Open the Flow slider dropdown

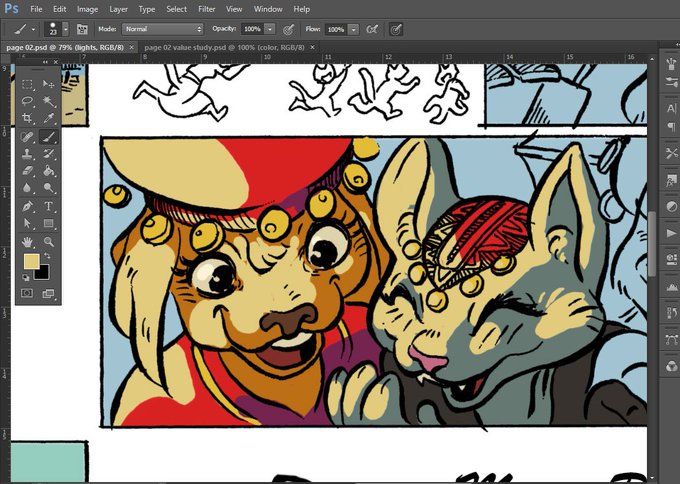point(353,29)
